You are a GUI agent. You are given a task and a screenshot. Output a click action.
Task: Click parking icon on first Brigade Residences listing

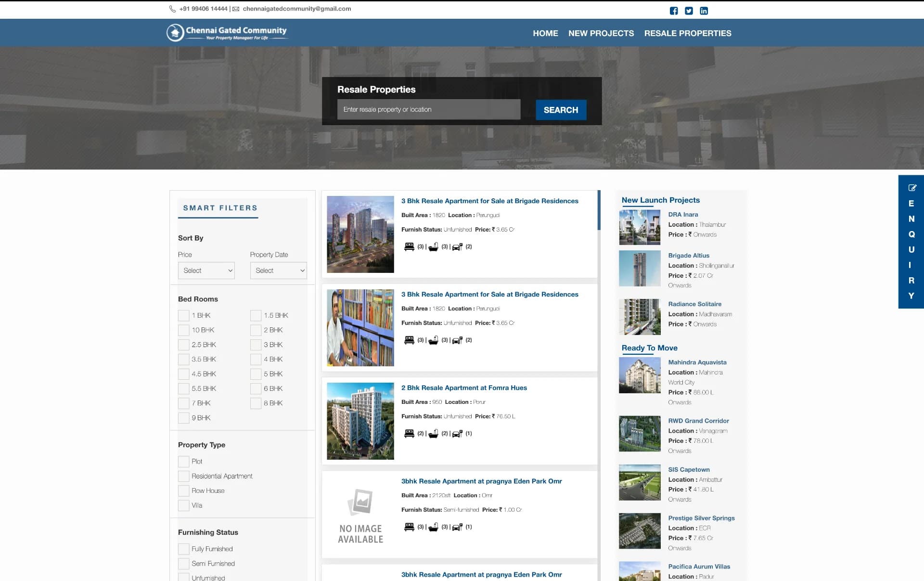pyautogui.click(x=457, y=246)
